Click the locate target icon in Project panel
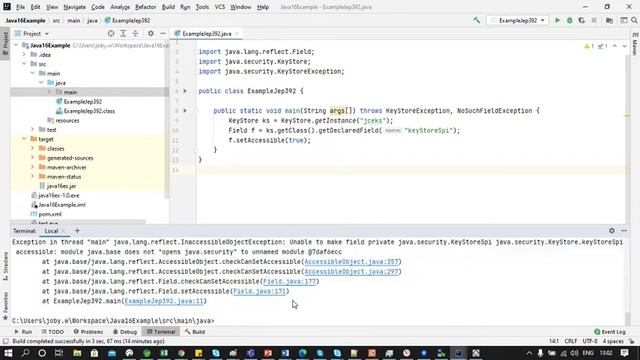Image resolution: width=640 pixels, height=360 pixels. pyautogui.click(x=111, y=33)
